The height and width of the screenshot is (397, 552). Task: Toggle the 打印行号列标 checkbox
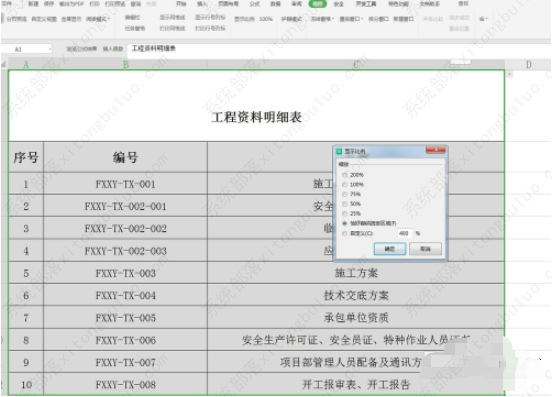pyautogui.click(x=210, y=28)
